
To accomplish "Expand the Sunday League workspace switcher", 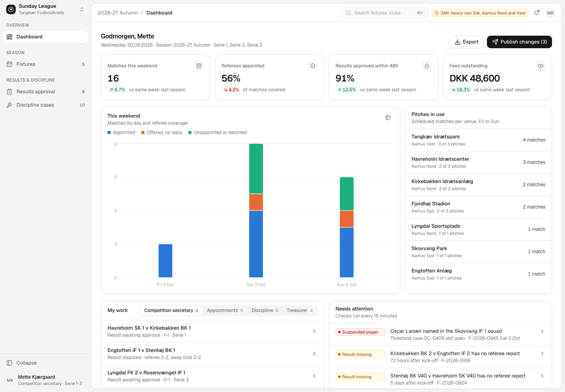I will tap(82, 9).
